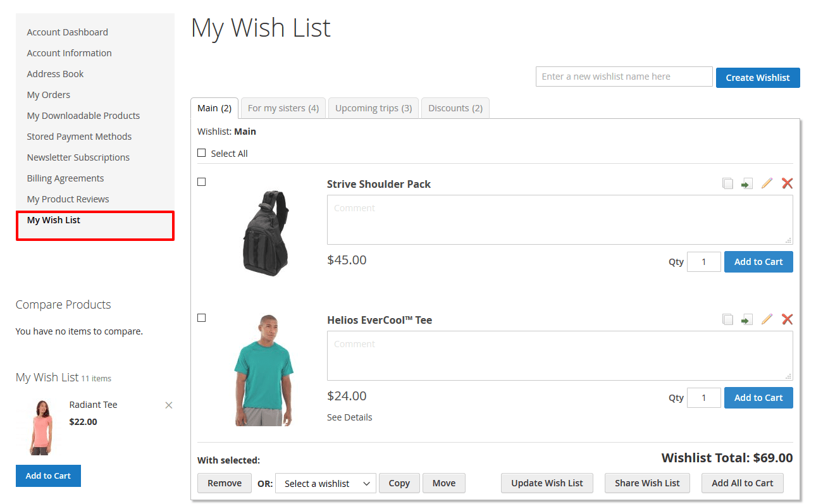Copy the Helios EverCool Tee item
This screenshot has height=504, width=816.
(727, 319)
